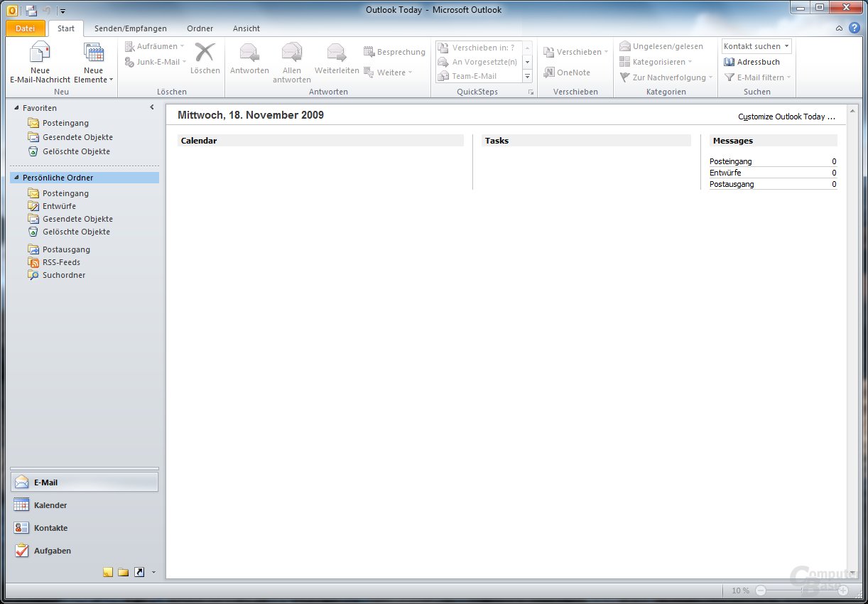This screenshot has height=604, width=868.
Task: Click Send/Receive quick access icon
Action: coord(31,10)
